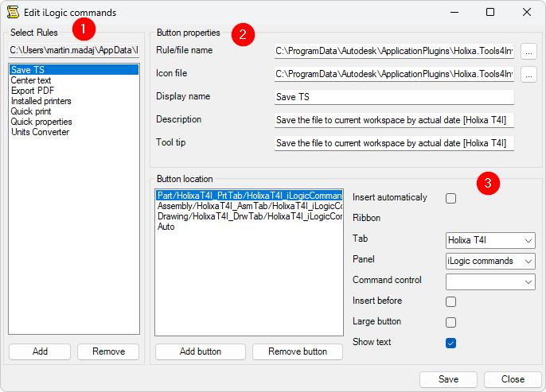Enable the Insert automaticaly checkbox
Image resolution: width=546 pixels, height=392 pixels.
pos(451,198)
